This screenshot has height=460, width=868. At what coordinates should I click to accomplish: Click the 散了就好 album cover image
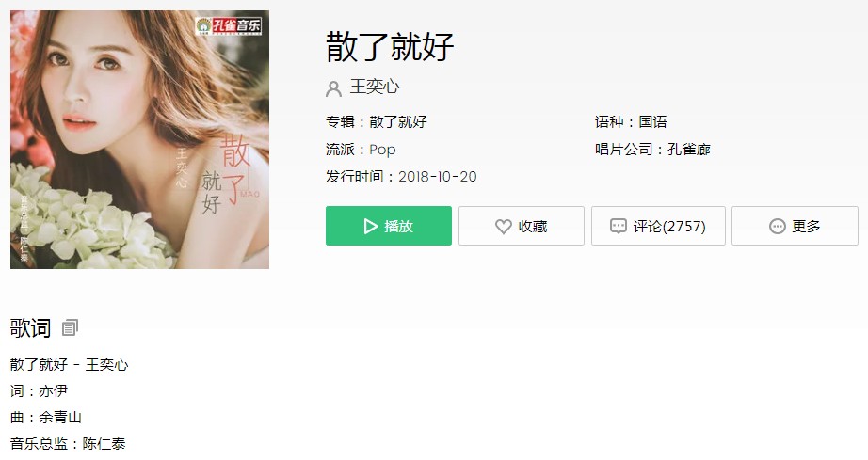click(139, 139)
